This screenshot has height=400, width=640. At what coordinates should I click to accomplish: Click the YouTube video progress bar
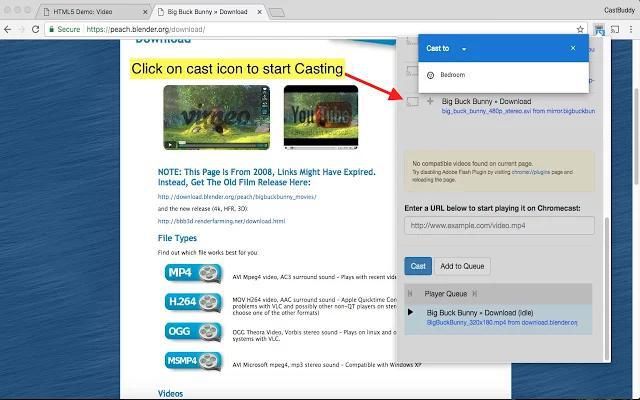(x=321, y=147)
